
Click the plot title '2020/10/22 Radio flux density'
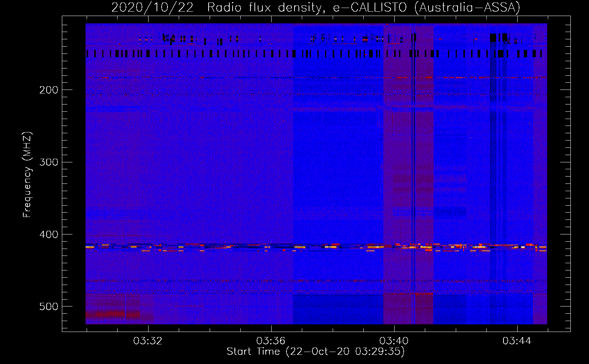316,8
